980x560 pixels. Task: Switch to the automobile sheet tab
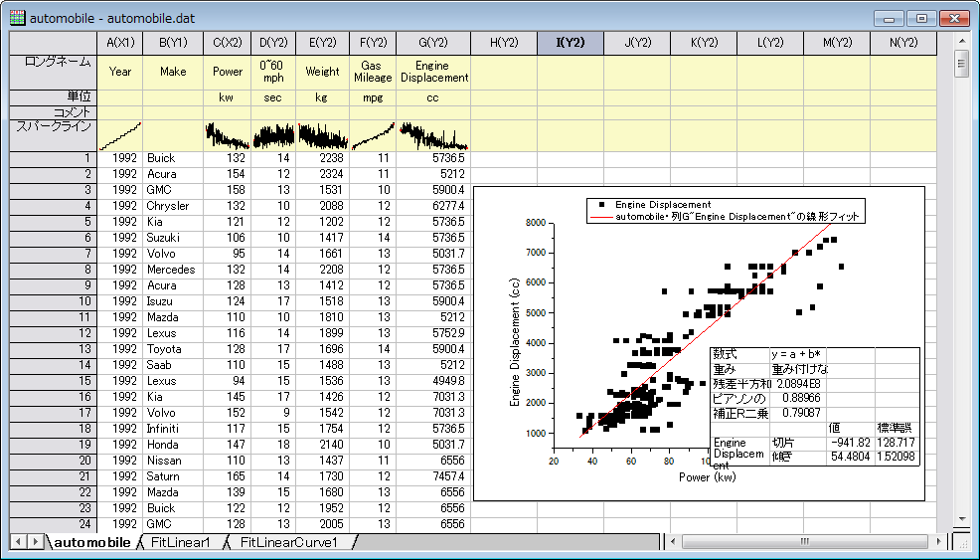[x=92, y=542]
